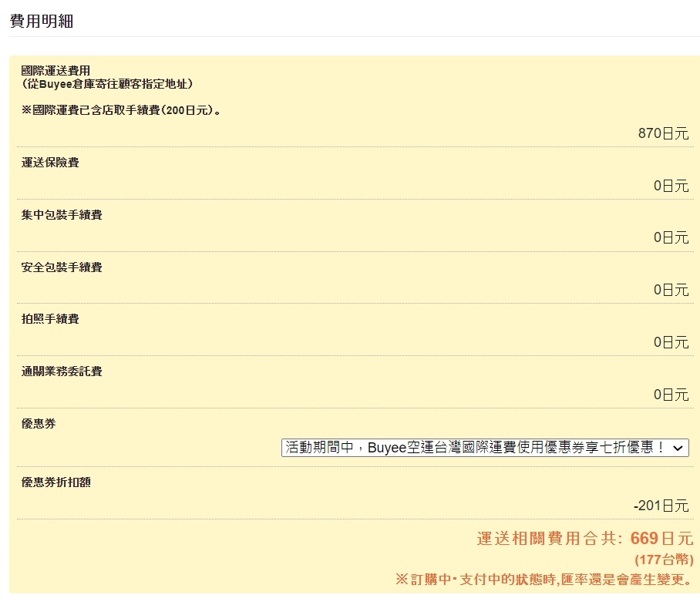Click the 運送保險費 label
Screen dimensions: 700x605
(50, 163)
